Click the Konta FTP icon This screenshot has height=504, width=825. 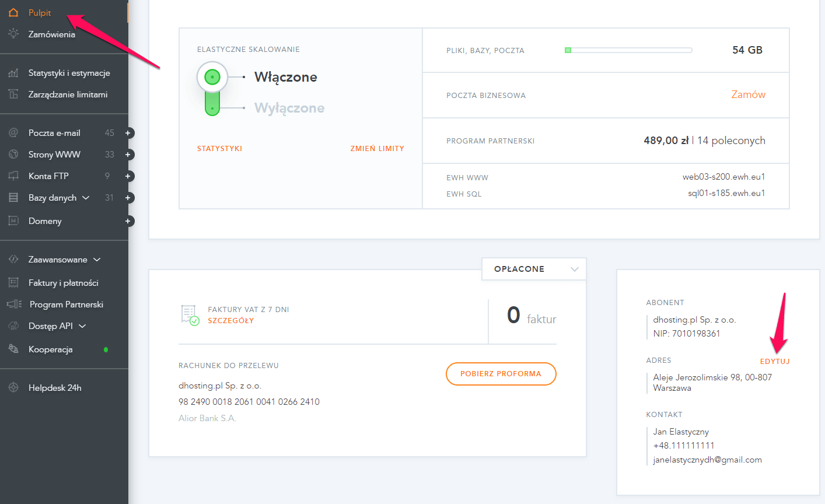(x=13, y=176)
